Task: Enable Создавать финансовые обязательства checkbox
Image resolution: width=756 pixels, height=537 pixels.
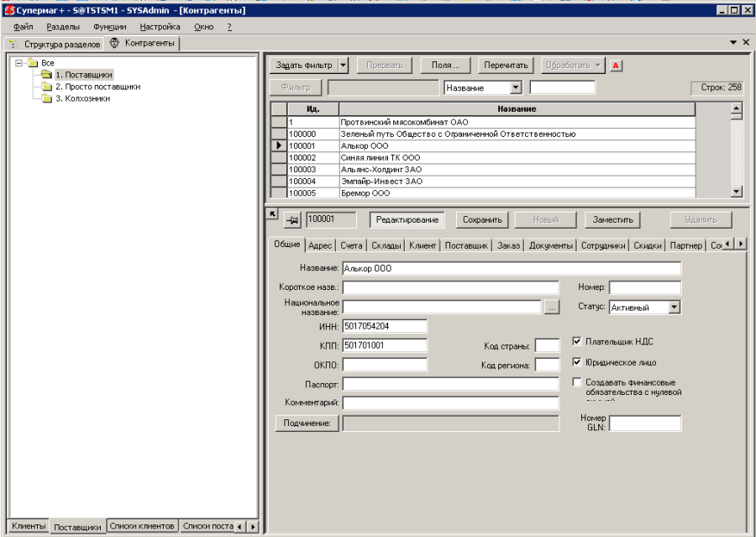Action: [576, 382]
